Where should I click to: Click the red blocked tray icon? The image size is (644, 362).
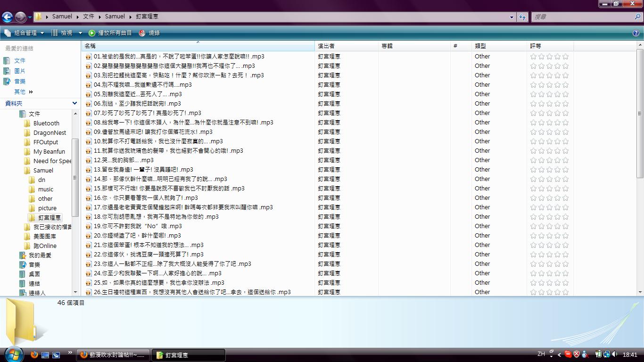(x=568, y=354)
